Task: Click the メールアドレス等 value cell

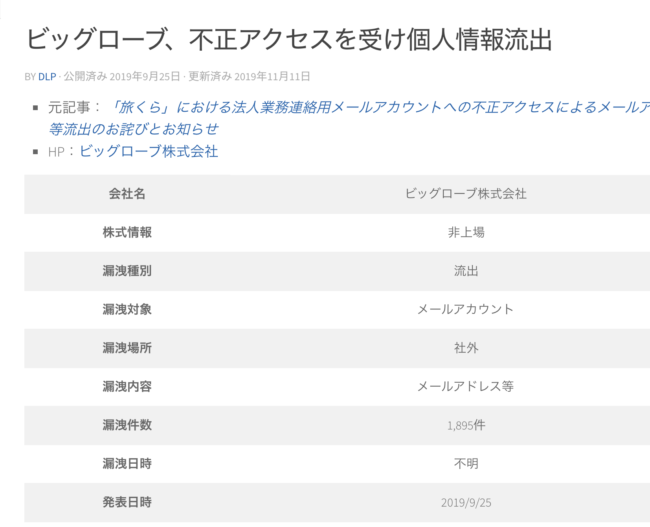Action: [x=466, y=386]
